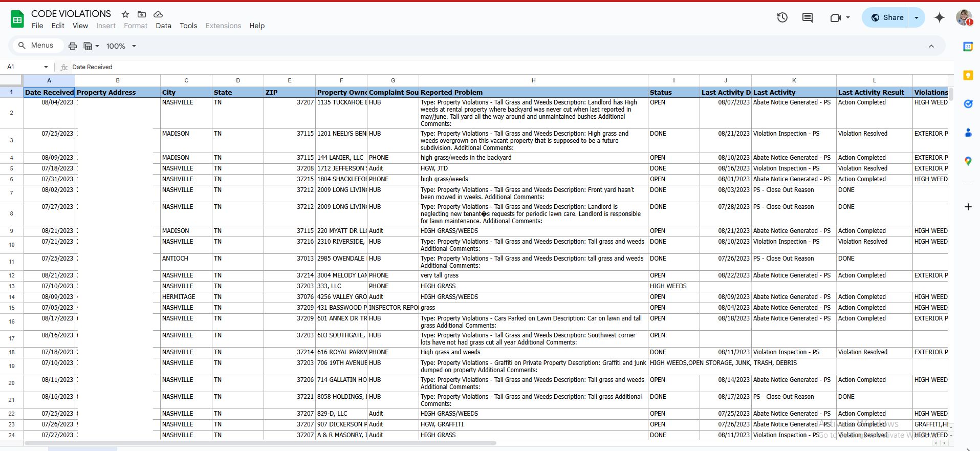
Task: Start a Meet call camera icon
Action: point(835,17)
